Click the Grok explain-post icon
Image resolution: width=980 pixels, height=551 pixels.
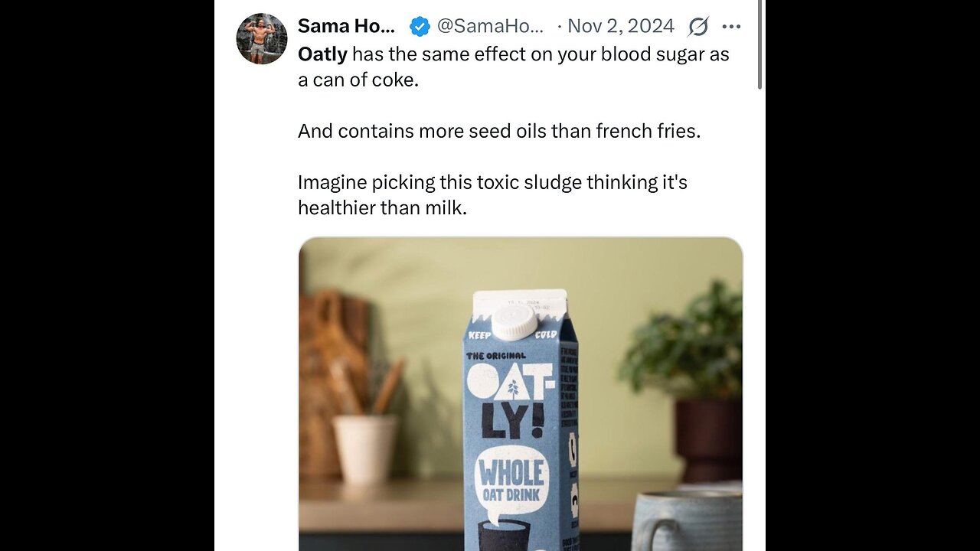697,27
